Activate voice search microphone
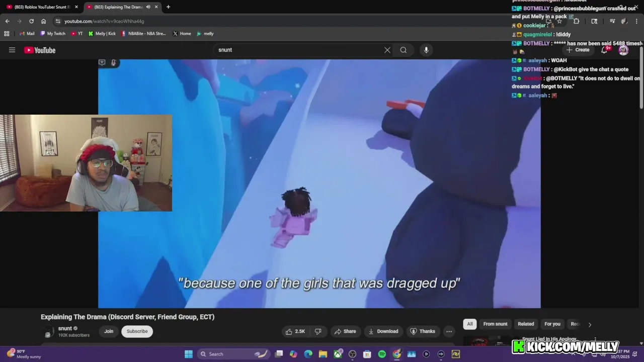This screenshot has width=644, height=362. point(426,50)
